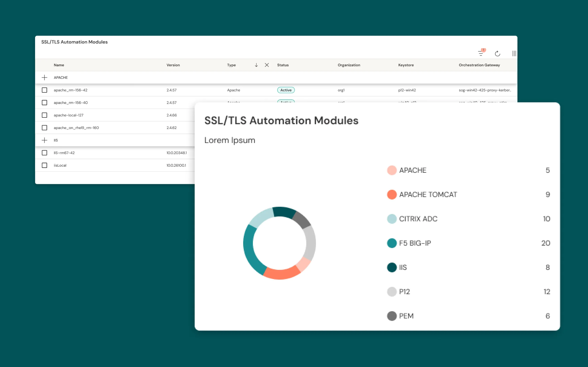Click the name apache_on_rhel9_rm-160

(x=76, y=128)
